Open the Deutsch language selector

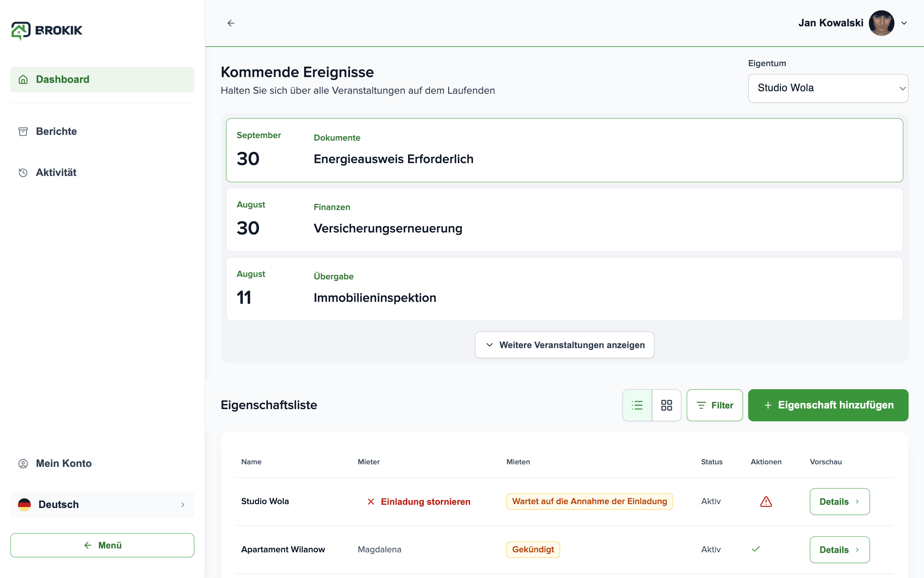pos(102,504)
